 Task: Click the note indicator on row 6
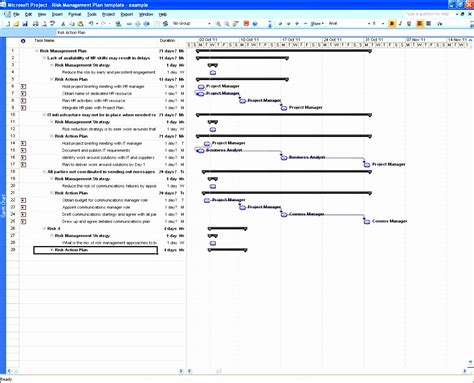click(23, 87)
